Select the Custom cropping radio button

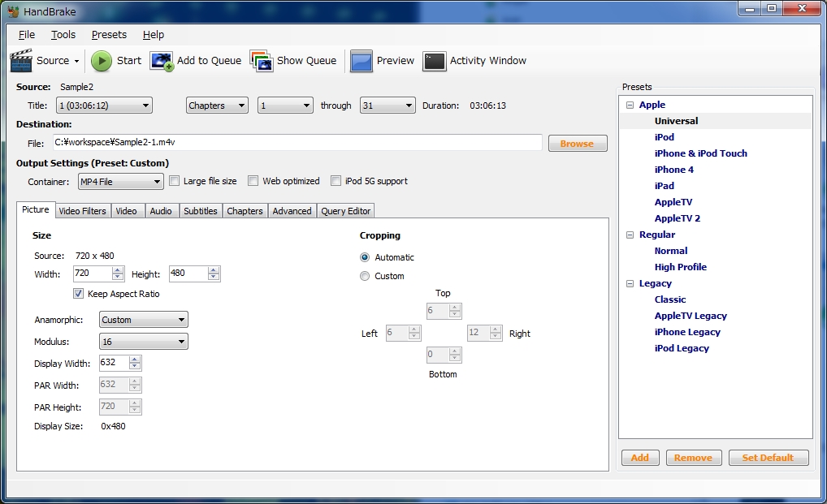[365, 276]
